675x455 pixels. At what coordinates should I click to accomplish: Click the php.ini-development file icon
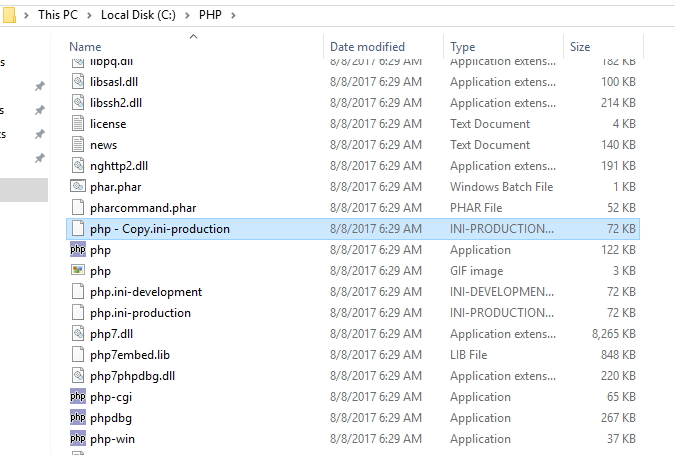pos(78,291)
